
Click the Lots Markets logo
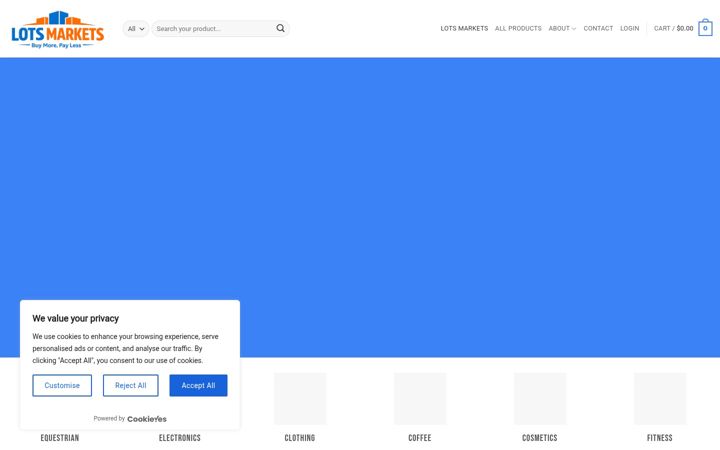(x=58, y=29)
